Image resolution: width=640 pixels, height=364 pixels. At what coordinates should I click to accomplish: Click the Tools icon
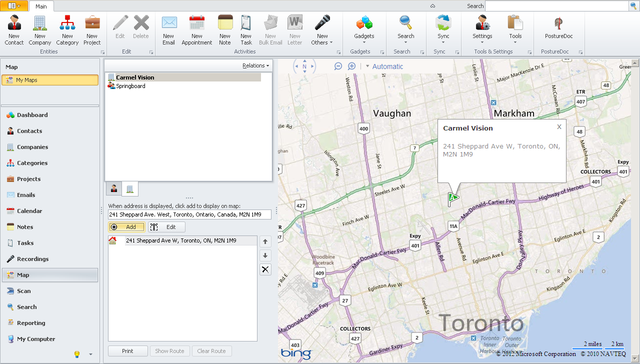click(515, 30)
